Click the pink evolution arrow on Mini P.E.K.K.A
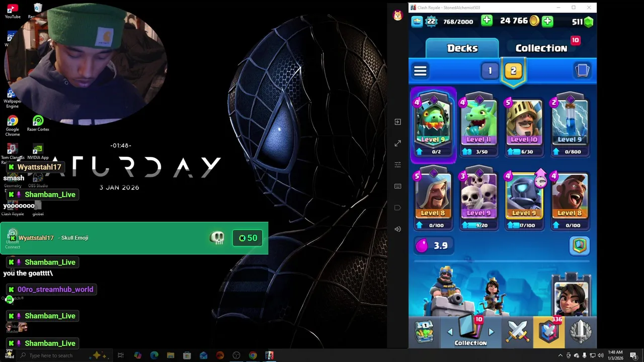The image size is (644, 362). coord(540,179)
